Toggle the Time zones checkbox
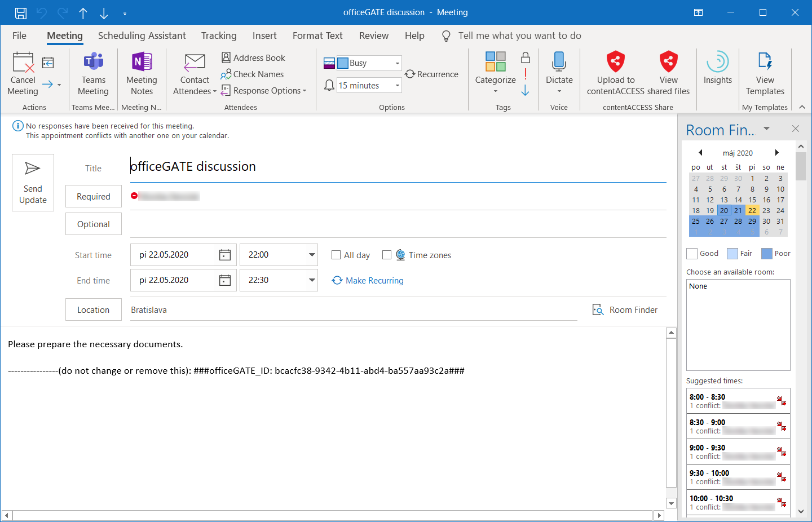Image resolution: width=812 pixels, height=522 pixels. point(387,255)
